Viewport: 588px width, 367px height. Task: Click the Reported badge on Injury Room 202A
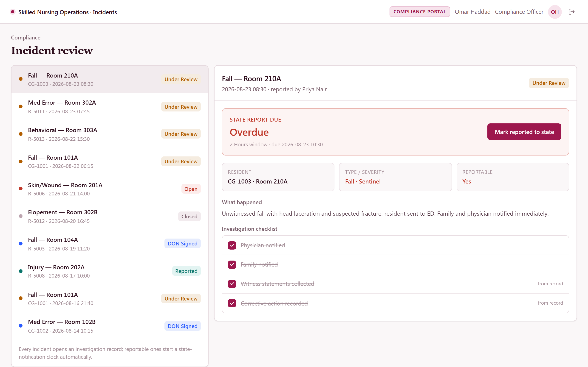tap(186, 271)
